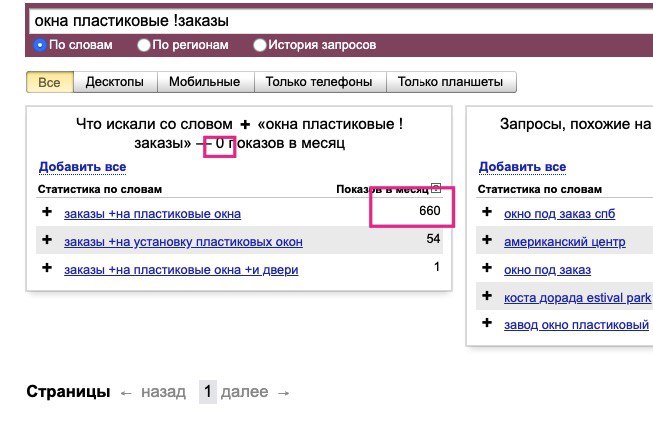Image resolution: width=653 pixels, height=428 pixels.
Task: Select 'По регионам' radio button
Action: 144,45
